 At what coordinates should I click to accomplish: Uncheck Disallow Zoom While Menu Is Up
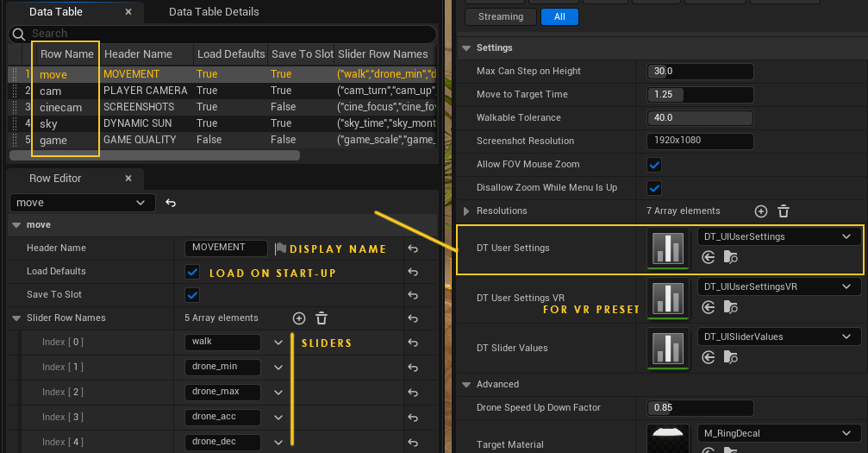click(x=653, y=188)
